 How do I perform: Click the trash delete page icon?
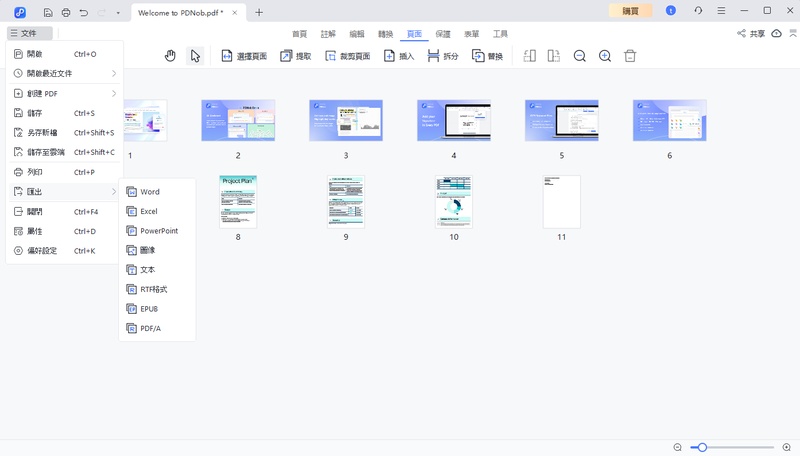[630, 56]
